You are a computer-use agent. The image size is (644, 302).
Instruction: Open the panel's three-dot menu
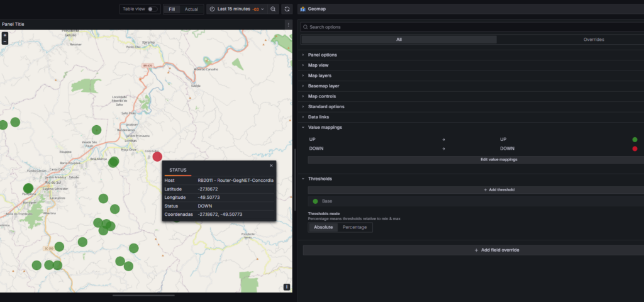[x=288, y=25]
